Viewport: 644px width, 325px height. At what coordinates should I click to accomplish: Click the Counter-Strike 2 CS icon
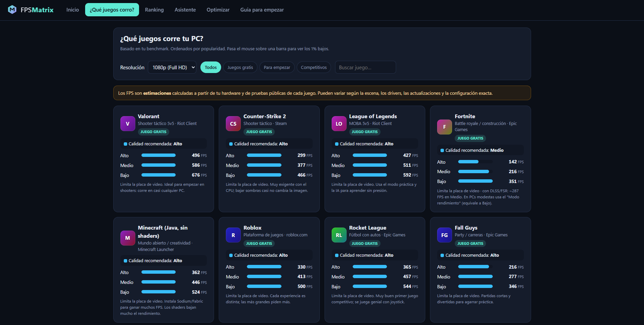pyautogui.click(x=233, y=124)
